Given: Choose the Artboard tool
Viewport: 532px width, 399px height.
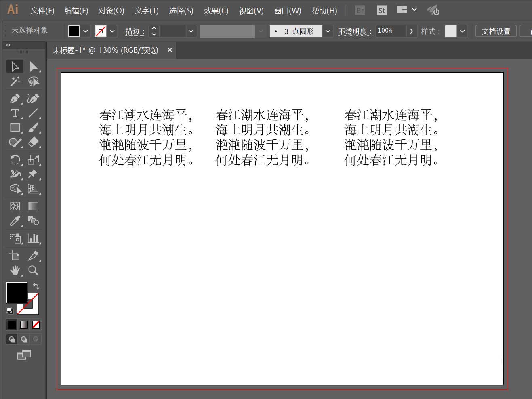Looking at the screenshot, I should (x=15, y=256).
